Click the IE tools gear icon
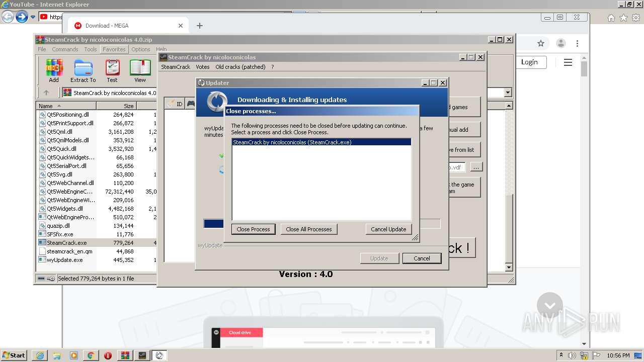Viewport: 644px width, 362px height. pos(636,18)
